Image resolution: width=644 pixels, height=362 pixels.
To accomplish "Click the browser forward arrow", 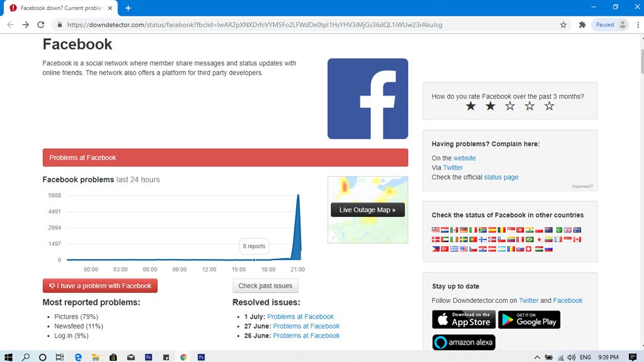I will tap(25, 25).
